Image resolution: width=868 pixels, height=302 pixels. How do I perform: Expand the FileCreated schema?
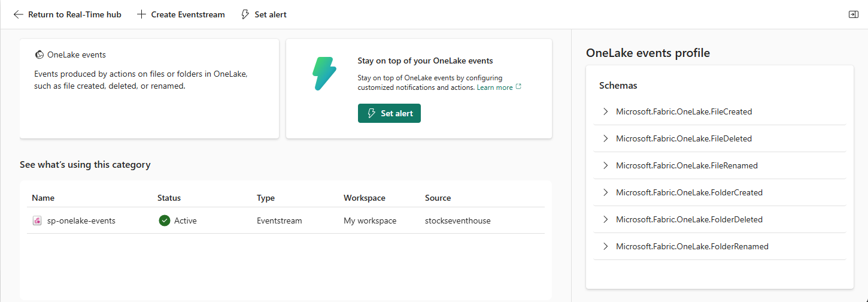(605, 111)
